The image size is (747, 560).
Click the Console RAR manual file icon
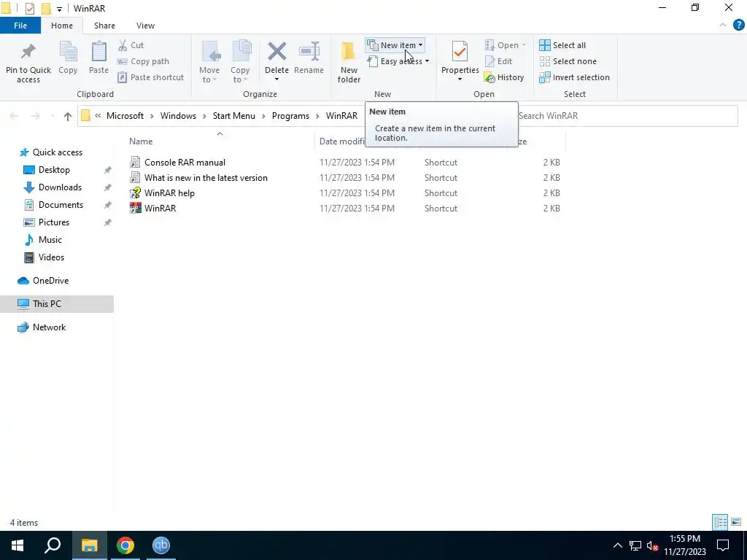136,163
